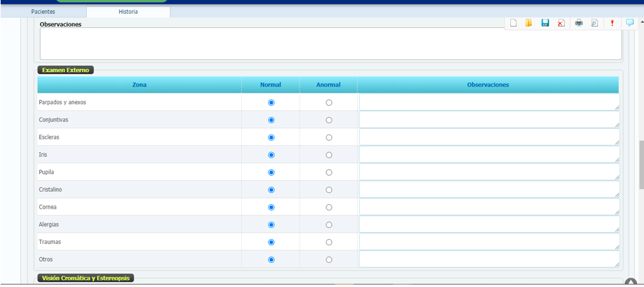Click the red exclamation alert icon
Screen dimensions: 644x287
(612, 23)
